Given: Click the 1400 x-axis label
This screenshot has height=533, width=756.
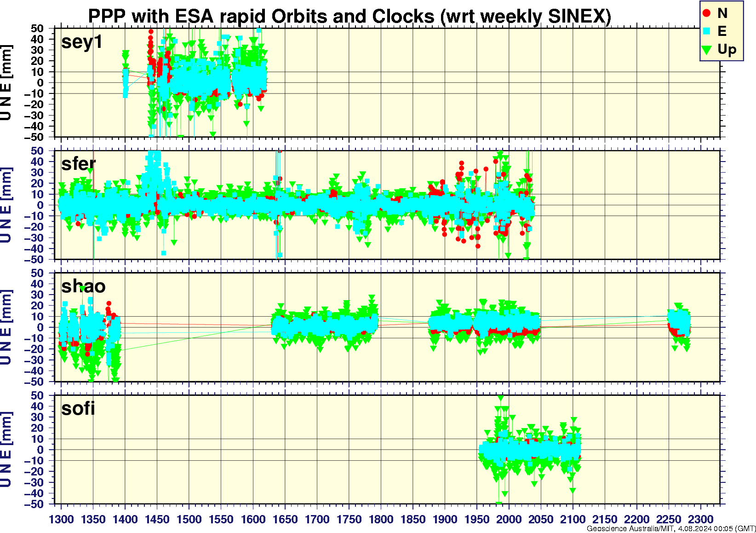Looking at the screenshot, I should pos(125,519).
